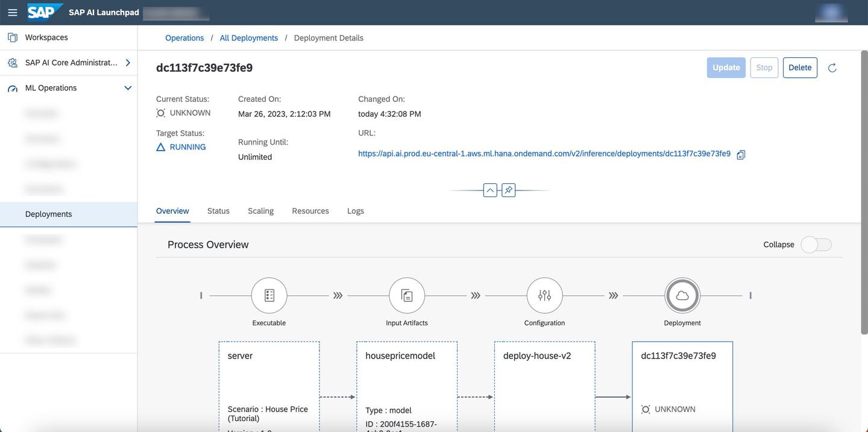Copy the deployment URL to clipboard
This screenshot has width=868, height=432.
(741, 154)
